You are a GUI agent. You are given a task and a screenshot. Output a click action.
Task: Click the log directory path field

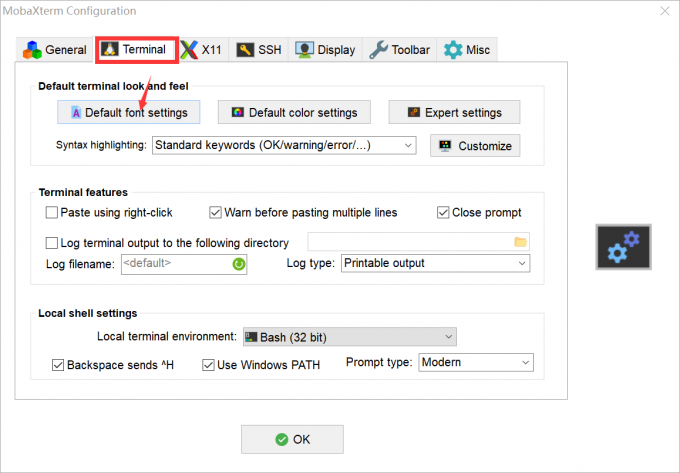[x=418, y=242]
